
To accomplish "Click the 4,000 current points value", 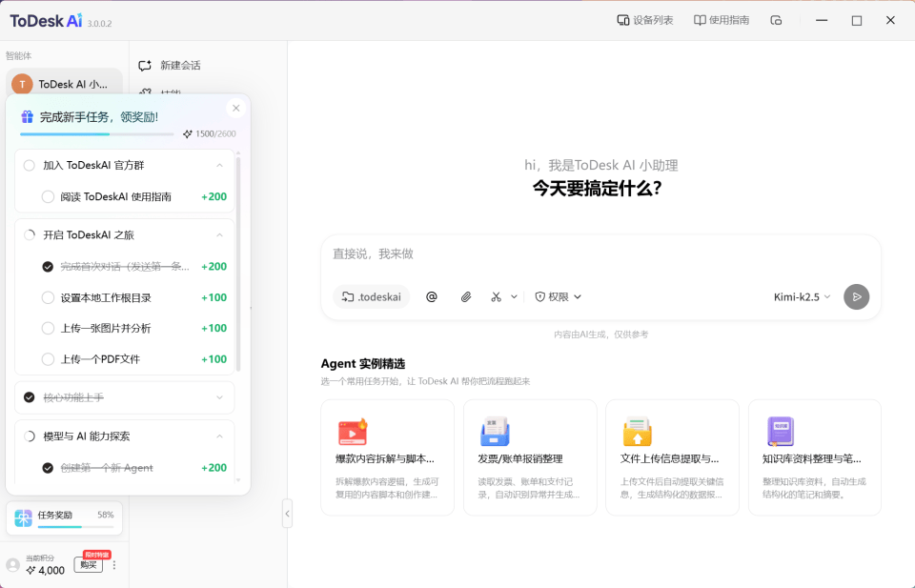I will pyautogui.click(x=51, y=570).
